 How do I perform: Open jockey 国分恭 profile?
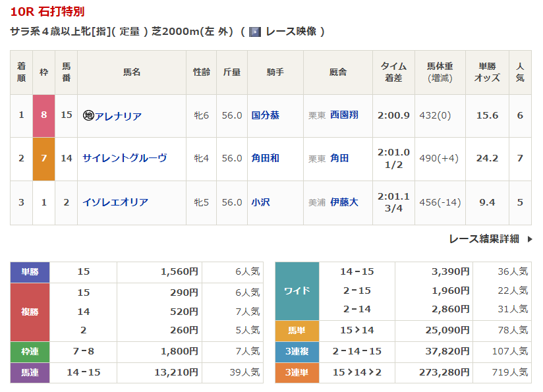click(x=265, y=115)
